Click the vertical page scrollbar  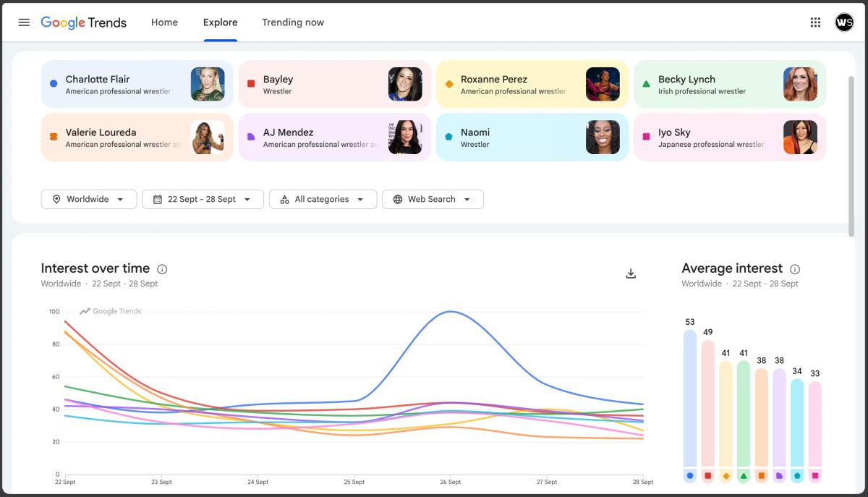coord(851,155)
